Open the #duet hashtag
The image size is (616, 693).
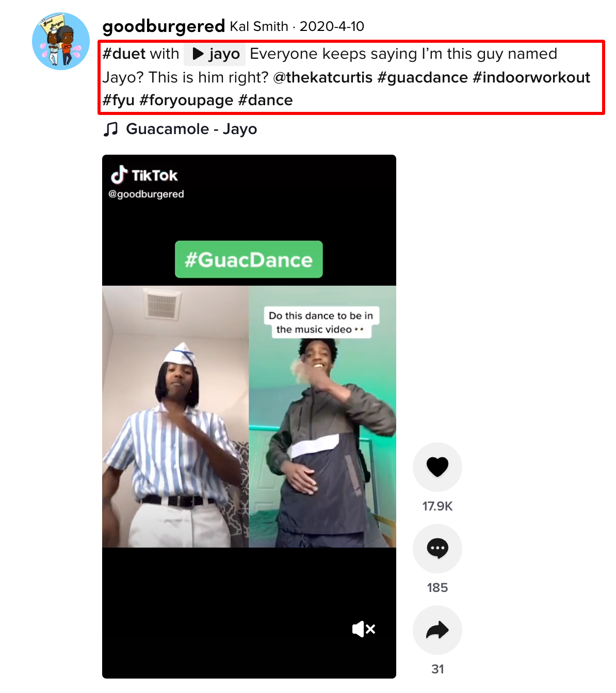124,54
